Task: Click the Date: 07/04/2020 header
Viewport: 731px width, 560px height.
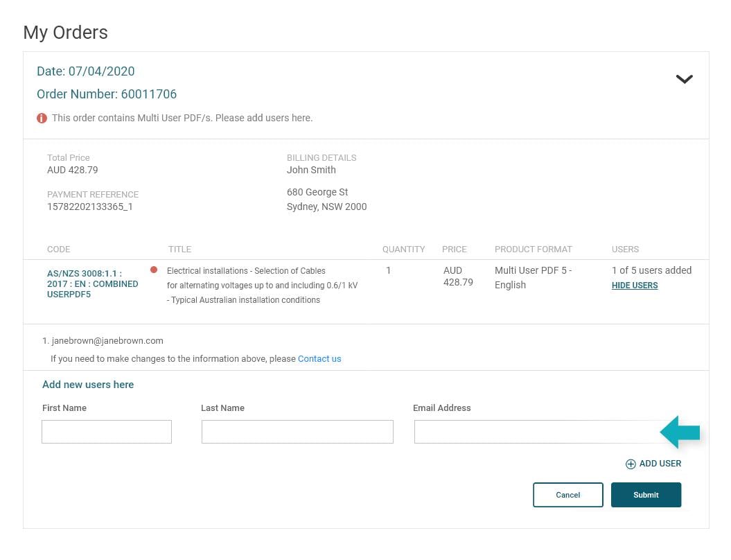Action: click(86, 71)
